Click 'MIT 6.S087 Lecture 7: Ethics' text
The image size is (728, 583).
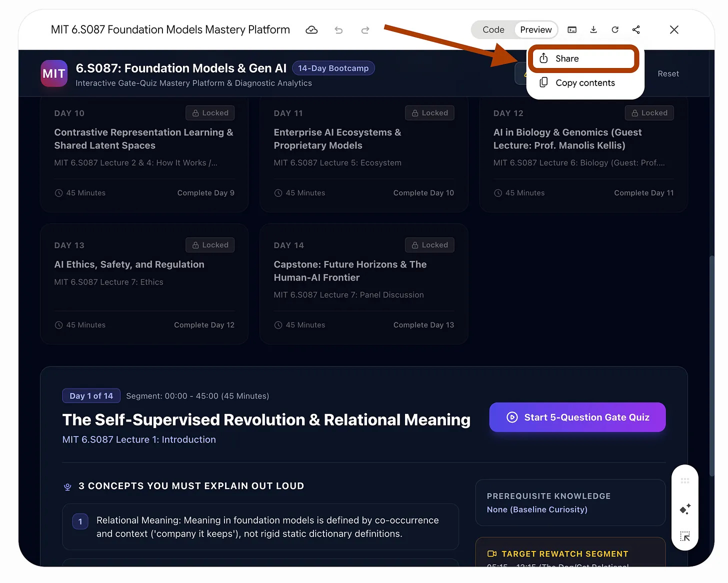coord(108,282)
